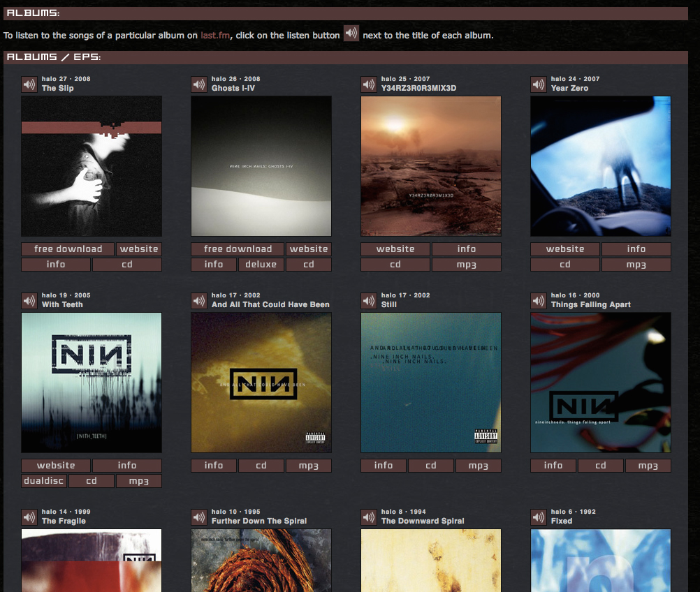Click the Things Falling Apart artwork
Viewport: 700px width, 592px height.
point(600,383)
